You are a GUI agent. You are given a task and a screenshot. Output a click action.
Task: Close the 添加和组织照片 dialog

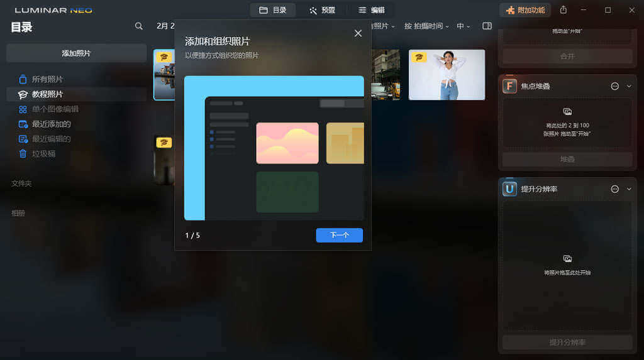358,33
